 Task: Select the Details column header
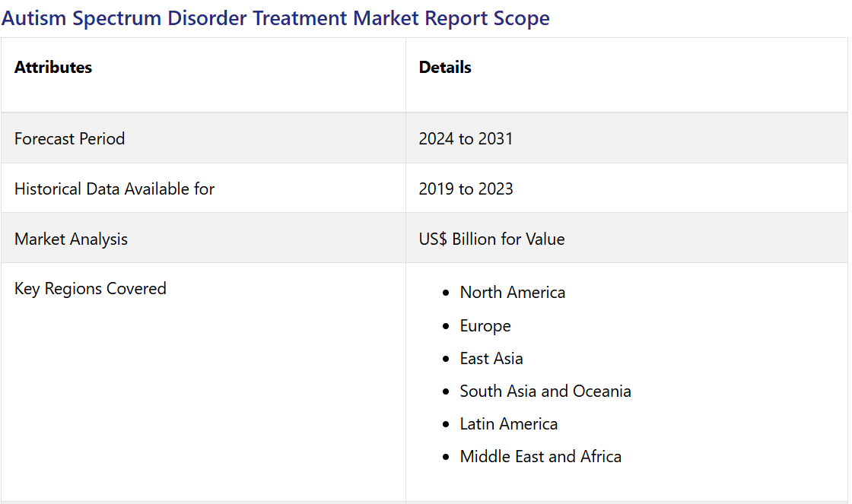tap(445, 68)
